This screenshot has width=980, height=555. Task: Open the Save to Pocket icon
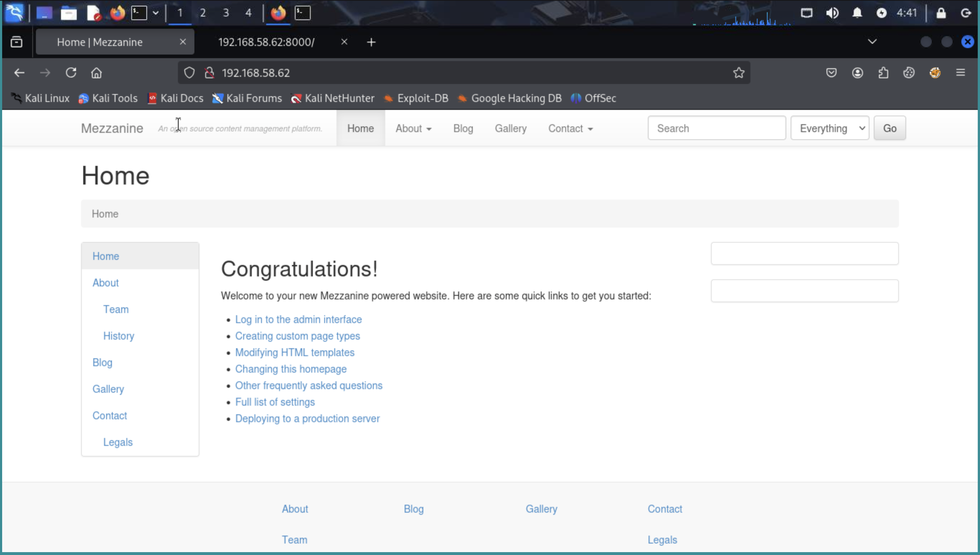click(x=831, y=73)
